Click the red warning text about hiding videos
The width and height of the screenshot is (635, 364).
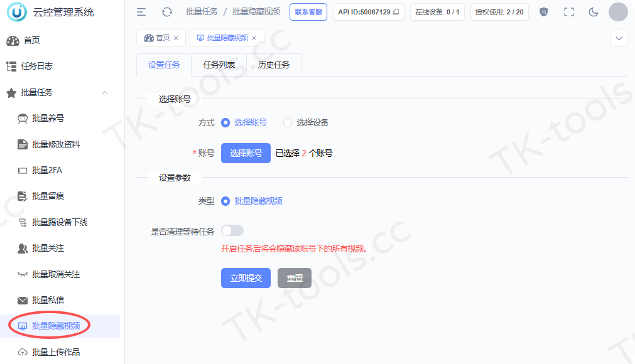point(294,249)
